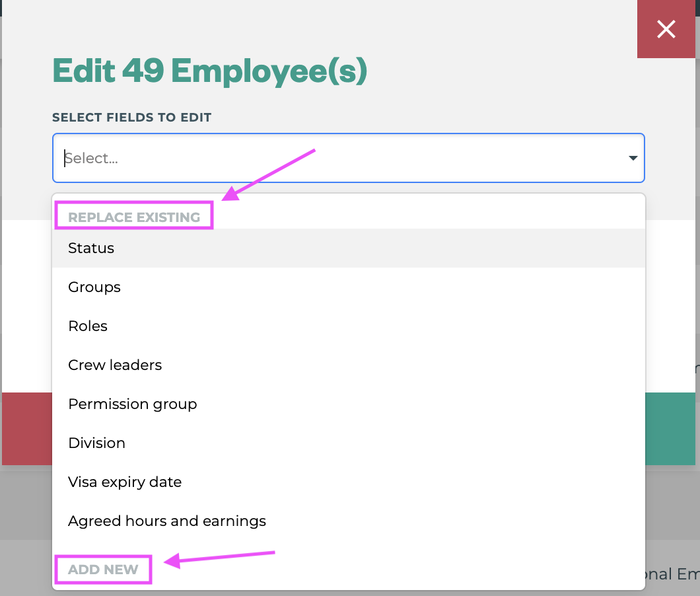Pick the Visa expiry date field

click(x=125, y=482)
